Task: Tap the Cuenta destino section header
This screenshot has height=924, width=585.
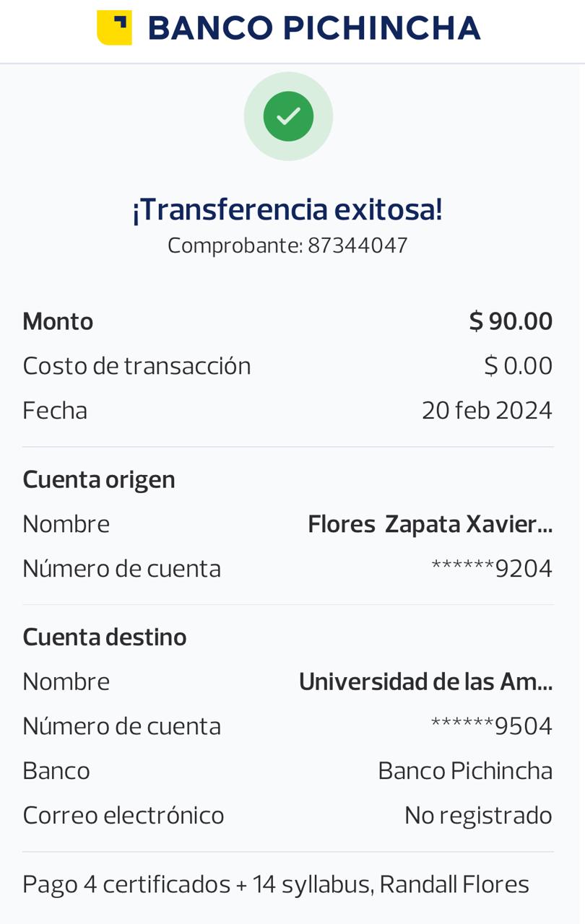Action: [105, 637]
